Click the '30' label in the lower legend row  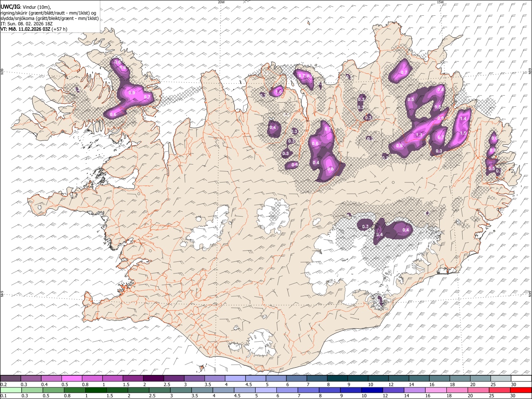[513, 396]
